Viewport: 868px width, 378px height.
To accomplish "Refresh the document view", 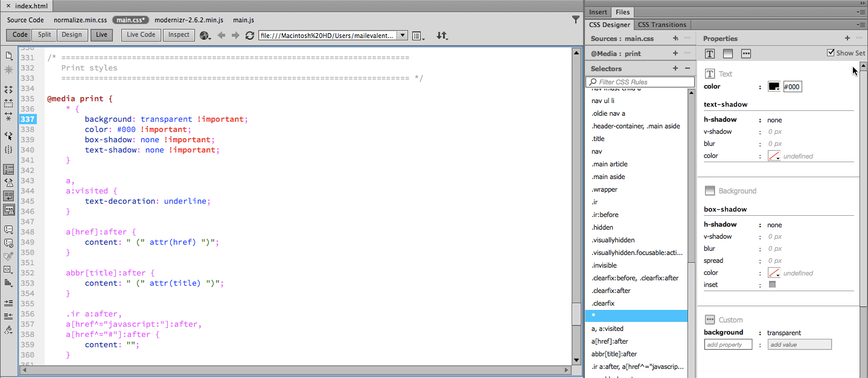I will click(250, 35).
